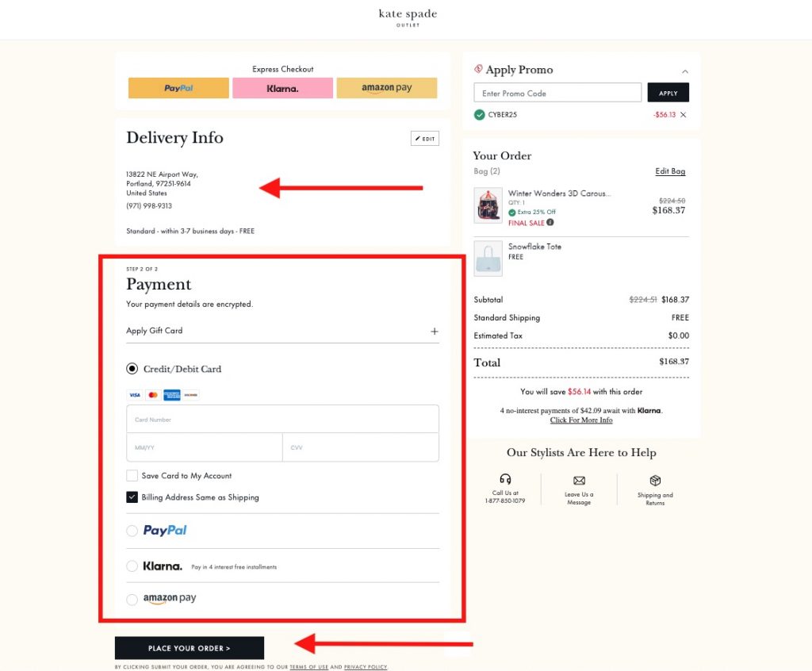Click the Snowflake Tote product name

[x=534, y=247]
